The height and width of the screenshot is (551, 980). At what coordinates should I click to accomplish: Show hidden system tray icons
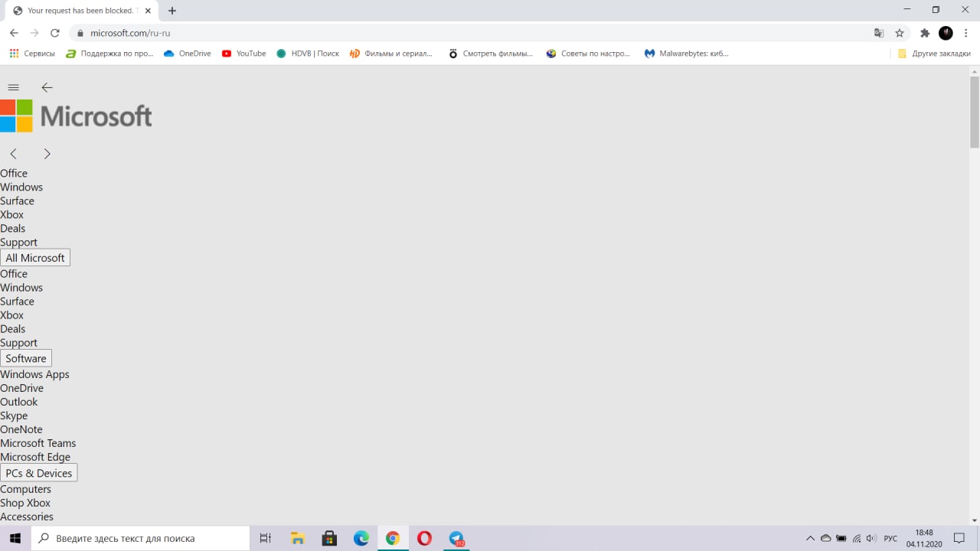[x=810, y=538]
